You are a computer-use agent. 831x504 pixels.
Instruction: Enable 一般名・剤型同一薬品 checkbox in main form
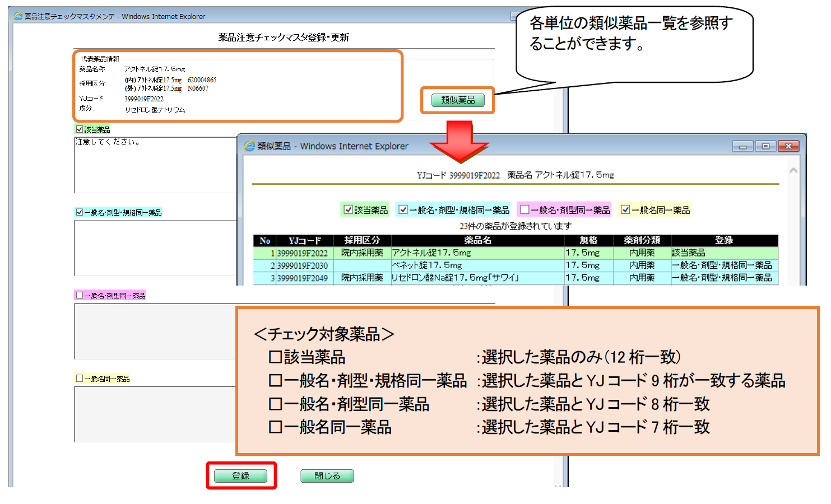coord(80,295)
